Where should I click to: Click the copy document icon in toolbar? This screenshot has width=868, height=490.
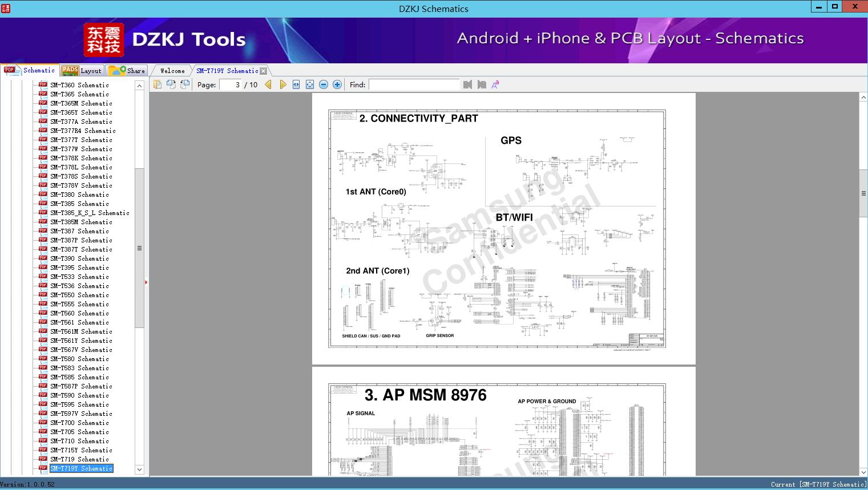coord(158,84)
